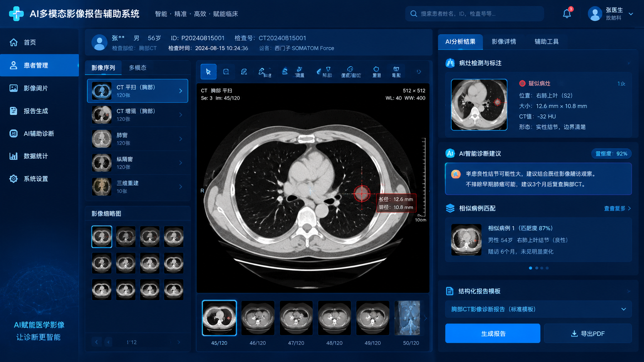Click the toolbar's far-right arrow icon
Image resolution: width=644 pixels, height=362 pixels.
[x=419, y=72]
